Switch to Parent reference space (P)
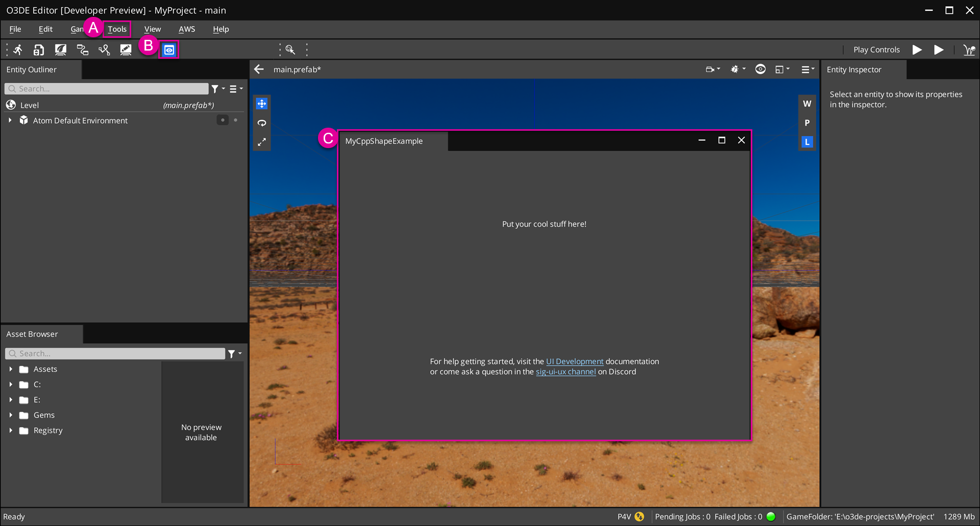The width and height of the screenshot is (980, 526). click(x=807, y=123)
